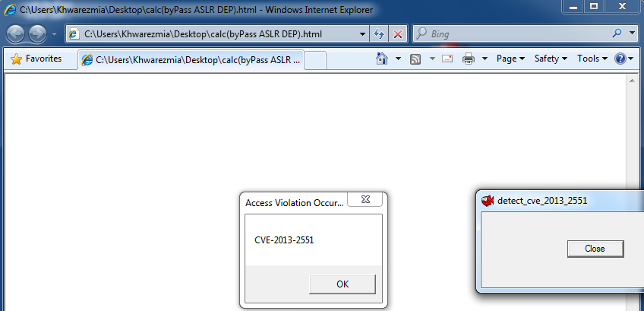Image resolution: width=644 pixels, height=311 pixels.
Task: Close the Access Violation Occur... dialog with X
Action: (x=365, y=199)
